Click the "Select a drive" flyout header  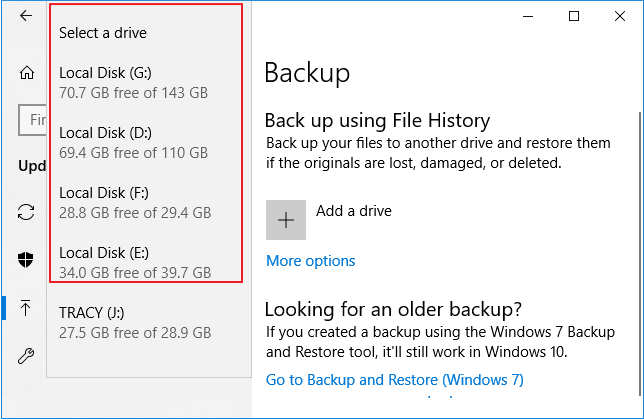click(x=103, y=32)
